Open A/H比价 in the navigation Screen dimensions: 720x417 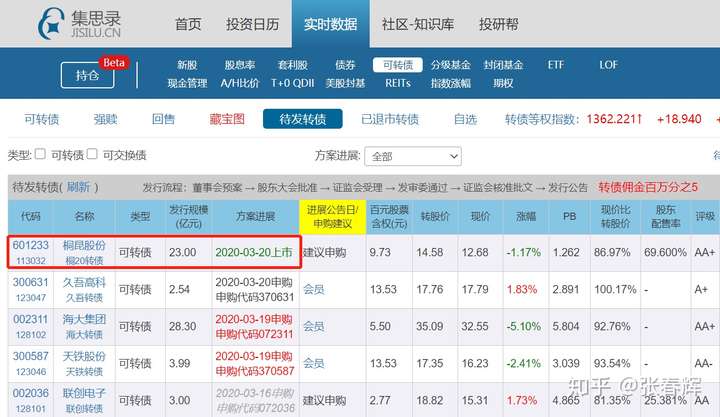click(239, 83)
